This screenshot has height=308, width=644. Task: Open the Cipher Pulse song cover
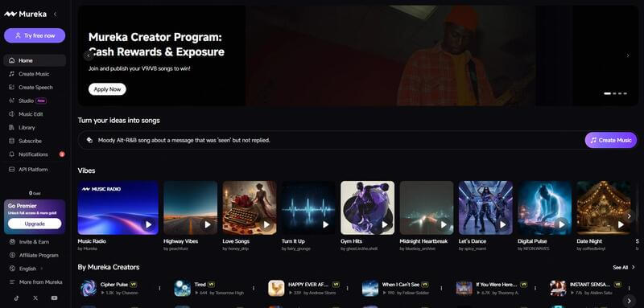[x=89, y=289]
